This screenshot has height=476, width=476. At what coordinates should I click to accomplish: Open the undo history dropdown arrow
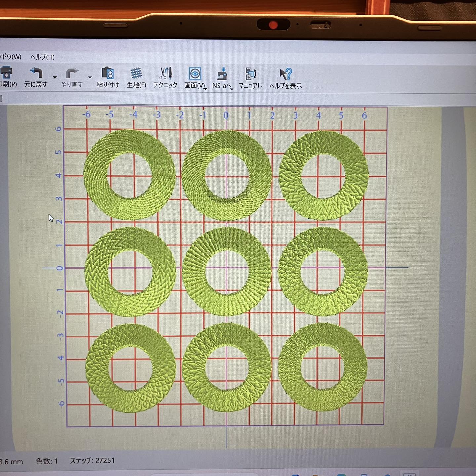pyautogui.click(x=55, y=77)
